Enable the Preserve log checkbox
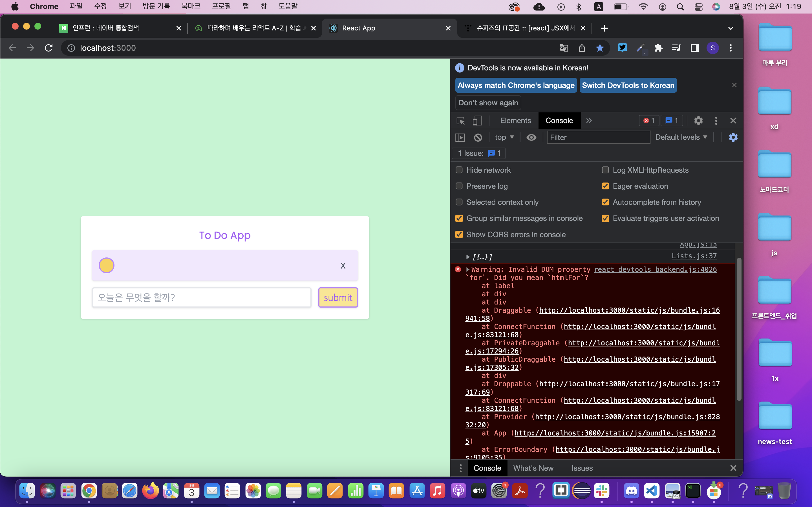 pos(459,186)
